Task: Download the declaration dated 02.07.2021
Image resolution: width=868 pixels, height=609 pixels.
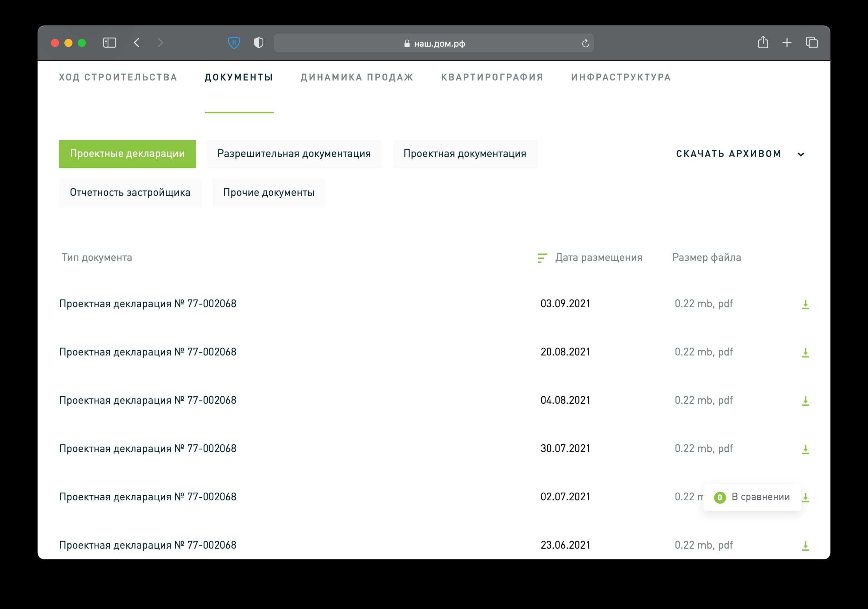Action: coord(806,497)
